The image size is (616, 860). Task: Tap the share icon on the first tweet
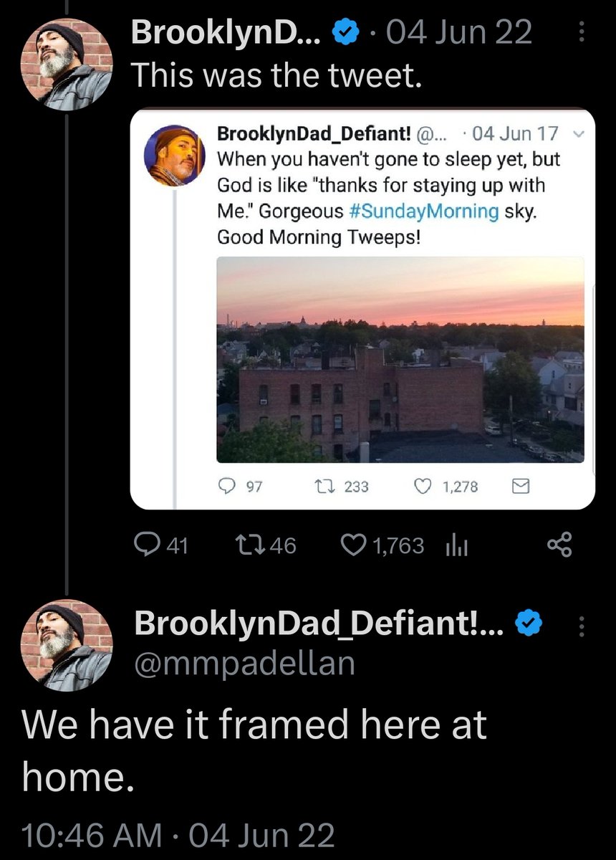click(x=559, y=546)
